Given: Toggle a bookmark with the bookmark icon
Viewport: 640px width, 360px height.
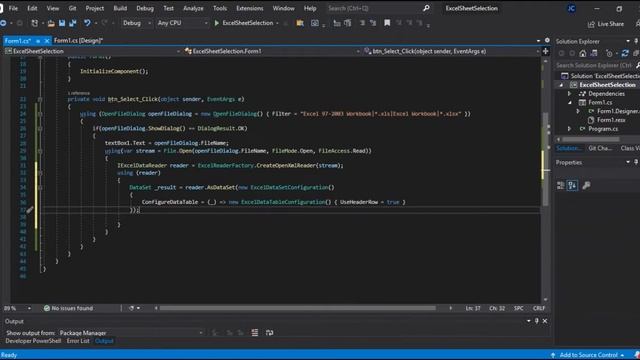Looking at the screenshot, I should click(387, 23).
